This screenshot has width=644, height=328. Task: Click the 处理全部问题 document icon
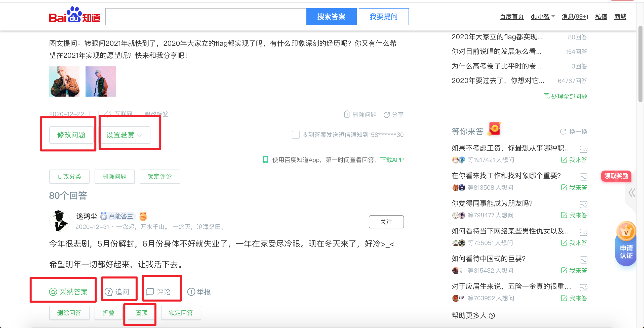[x=546, y=96]
